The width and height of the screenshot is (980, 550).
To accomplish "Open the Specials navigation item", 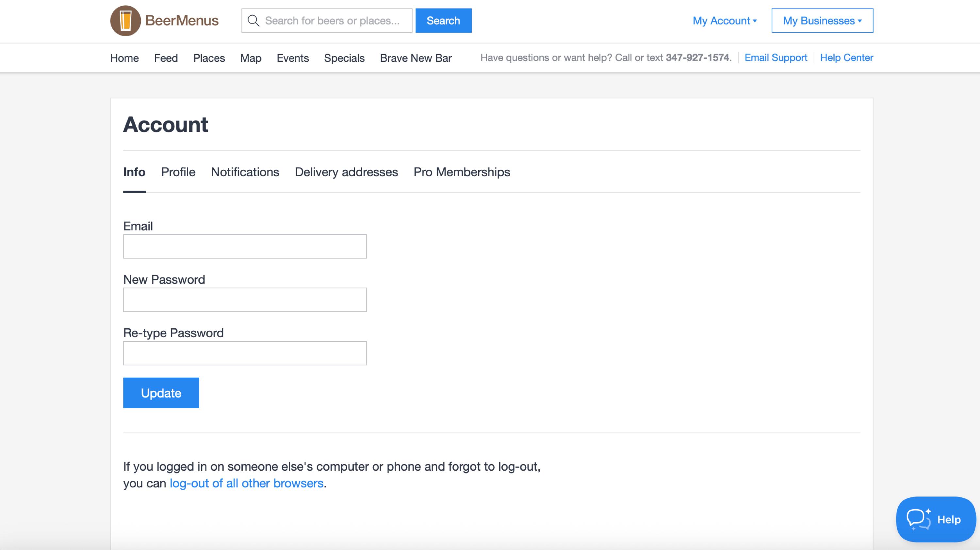I will tap(344, 58).
